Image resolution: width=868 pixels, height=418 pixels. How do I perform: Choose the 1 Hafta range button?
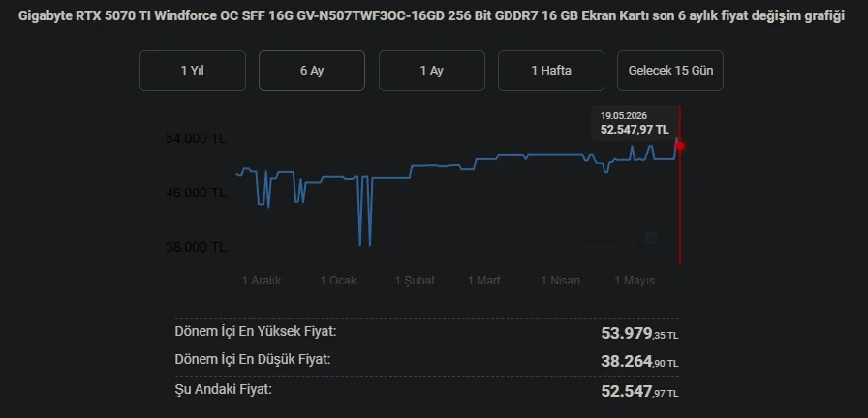click(x=551, y=71)
